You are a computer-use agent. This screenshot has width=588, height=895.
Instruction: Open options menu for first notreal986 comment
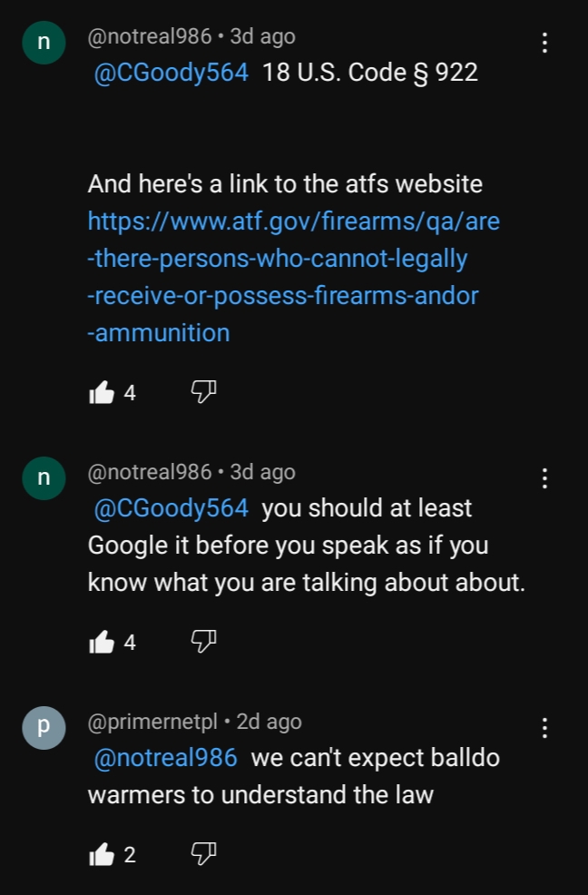tap(545, 43)
